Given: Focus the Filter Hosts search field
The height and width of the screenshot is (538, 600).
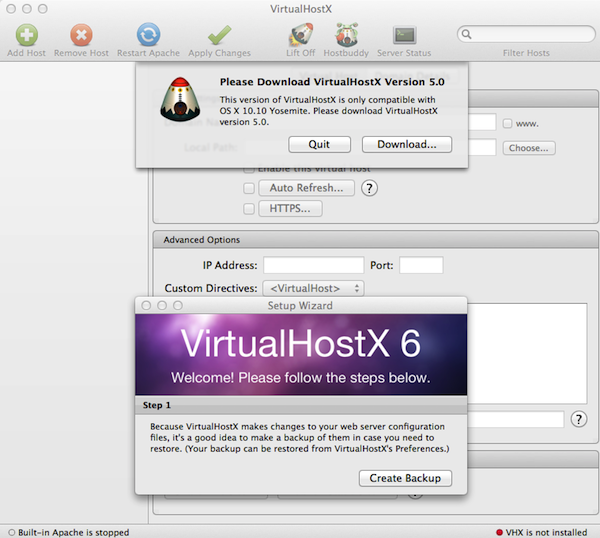Looking at the screenshot, I should [x=526, y=34].
